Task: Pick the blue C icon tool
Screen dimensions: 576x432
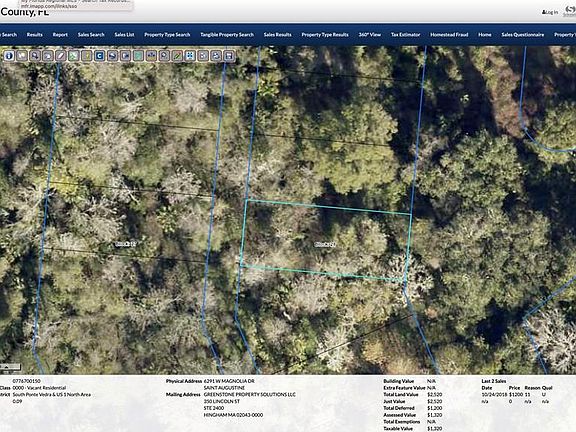Action: coord(100,56)
